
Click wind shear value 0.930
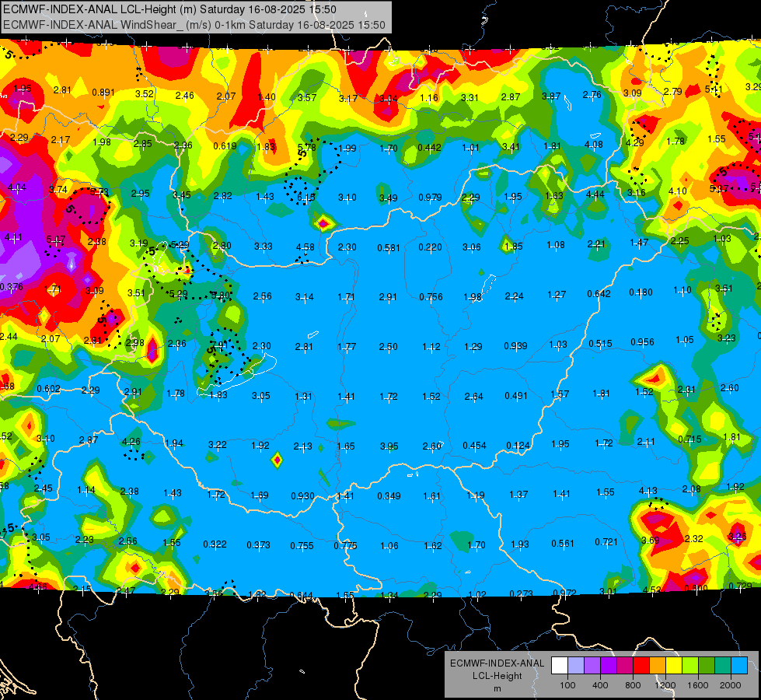[303, 496]
